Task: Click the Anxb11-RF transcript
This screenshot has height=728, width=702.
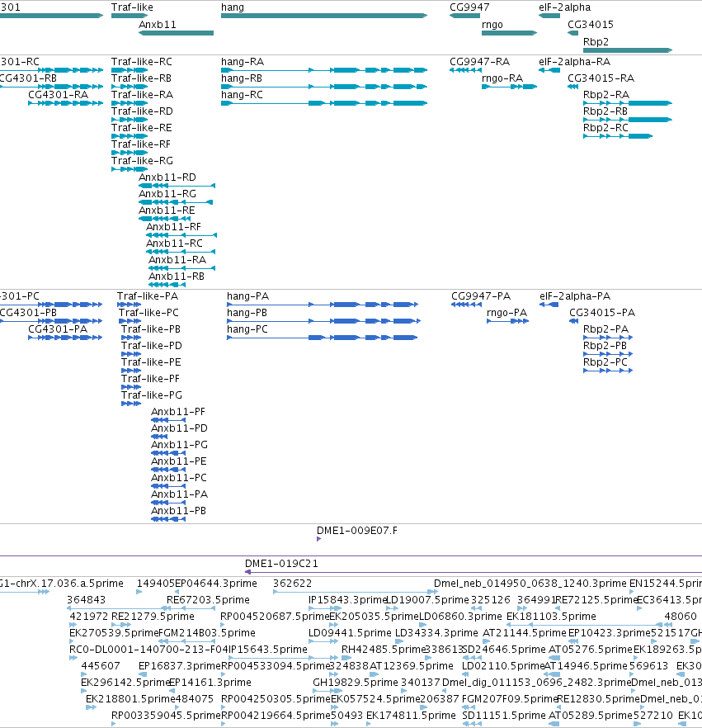Action: coord(181,235)
